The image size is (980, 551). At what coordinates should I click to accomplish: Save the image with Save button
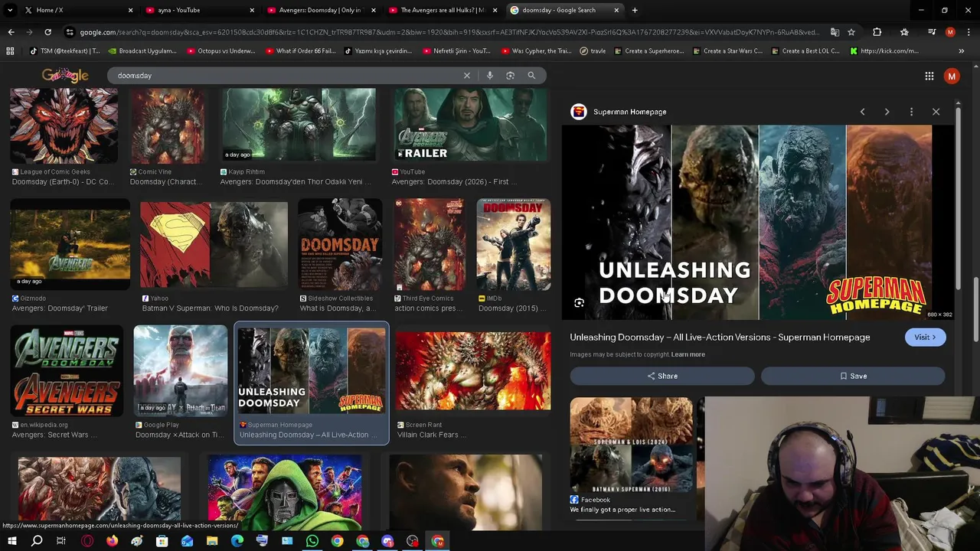[853, 376]
